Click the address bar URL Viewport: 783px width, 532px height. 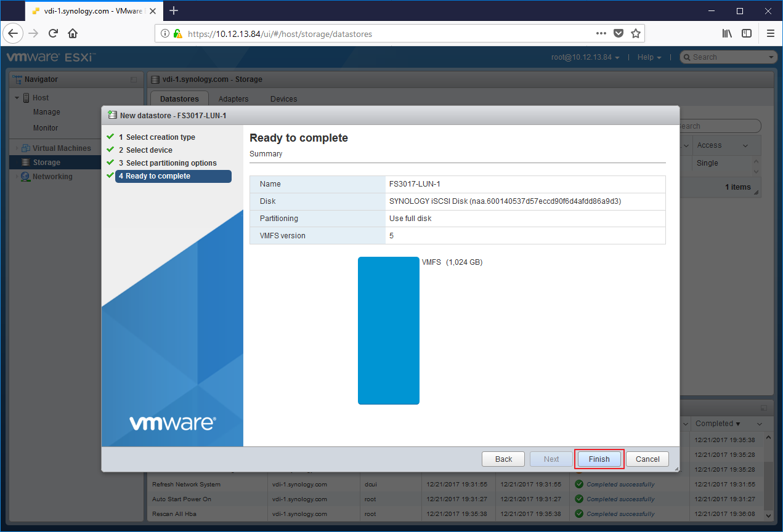[x=280, y=34]
